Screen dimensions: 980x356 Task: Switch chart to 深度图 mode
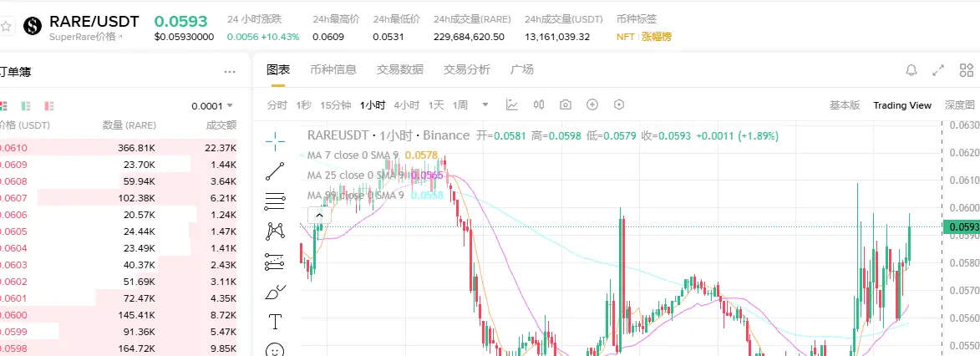[x=959, y=105]
